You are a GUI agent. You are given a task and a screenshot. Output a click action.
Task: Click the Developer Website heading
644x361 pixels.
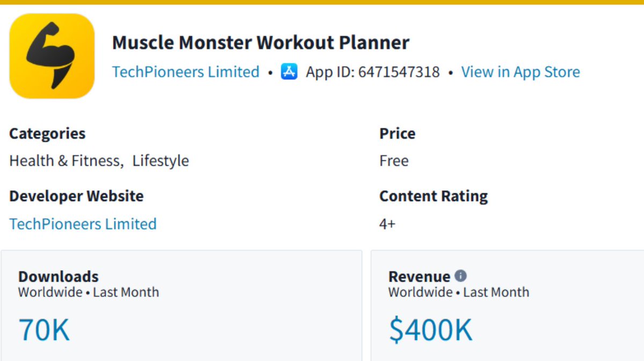[76, 196]
